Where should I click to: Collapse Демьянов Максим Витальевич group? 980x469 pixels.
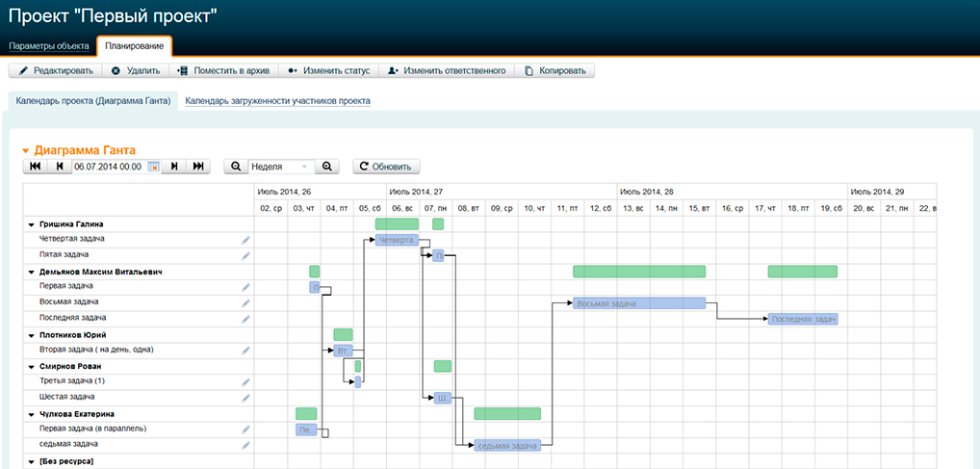31,272
